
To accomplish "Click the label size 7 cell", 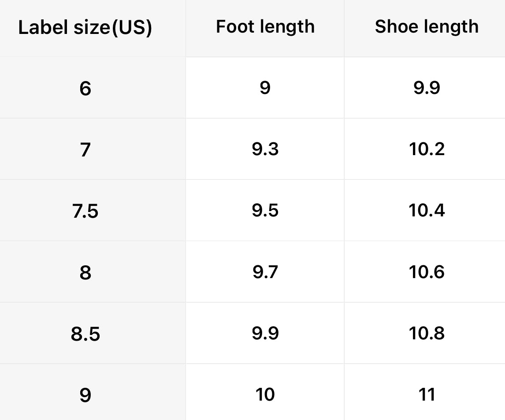I will pyautogui.click(x=85, y=150).
